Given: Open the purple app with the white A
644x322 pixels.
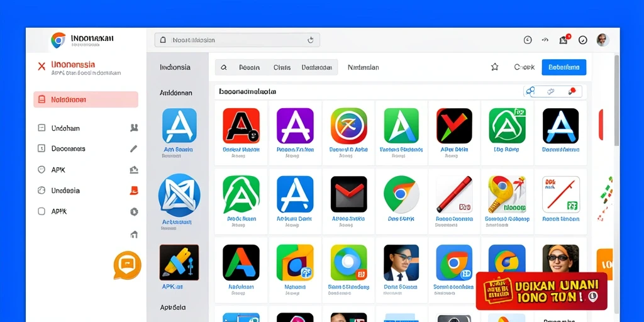Looking at the screenshot, I should pos(295,126).
